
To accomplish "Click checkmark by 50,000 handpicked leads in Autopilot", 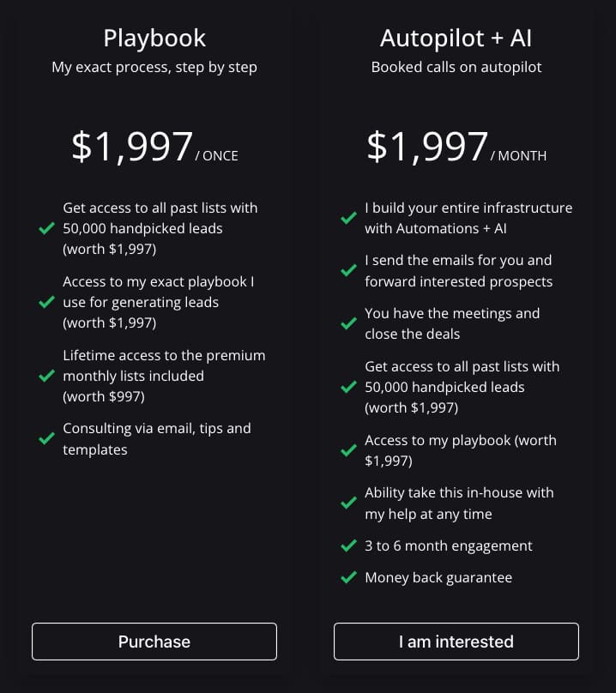I will (x=348, y=388).
